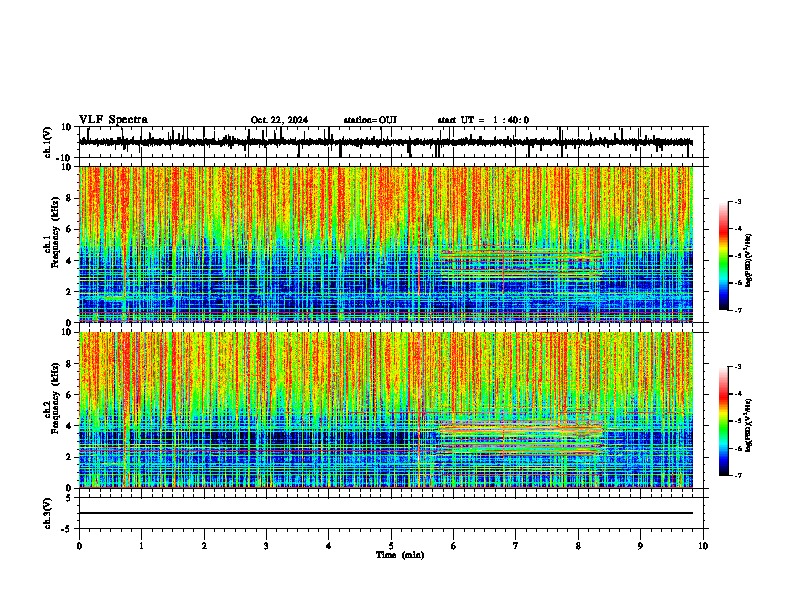792x612 pixels.
Task: Click the ch.1(V) waveform axis label
Action: click(47, 142)
